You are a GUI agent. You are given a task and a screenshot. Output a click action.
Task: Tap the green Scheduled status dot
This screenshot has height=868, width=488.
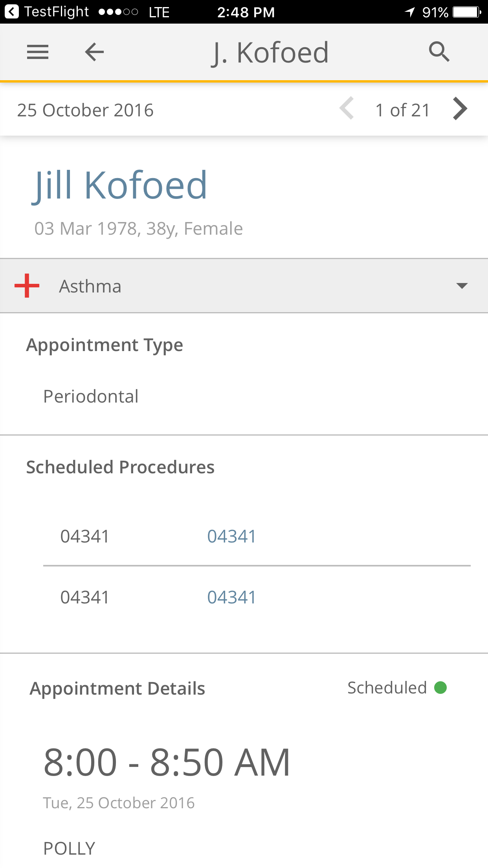(440, 688)
